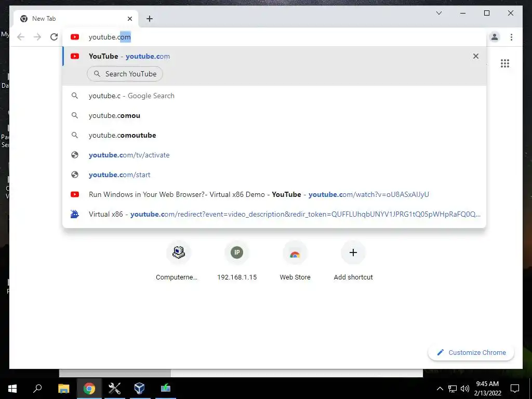Close the New Tab tab

pos(129,19)
